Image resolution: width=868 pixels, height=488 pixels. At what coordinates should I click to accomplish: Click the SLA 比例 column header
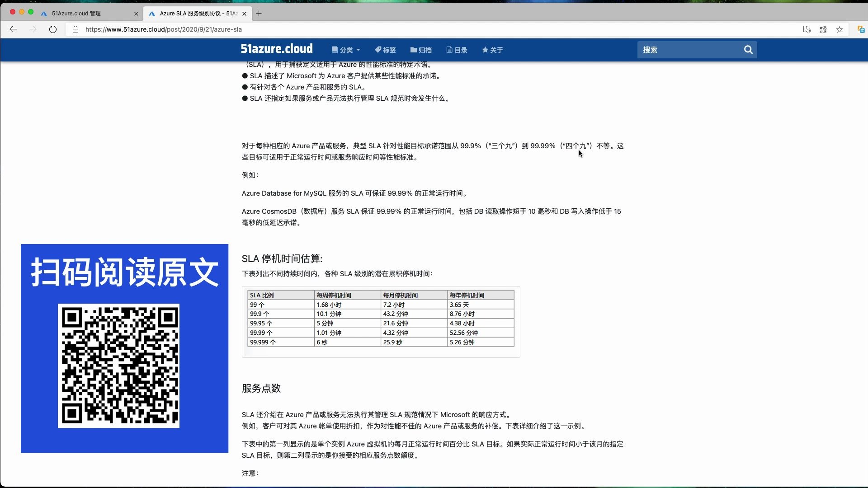(281, 295)
